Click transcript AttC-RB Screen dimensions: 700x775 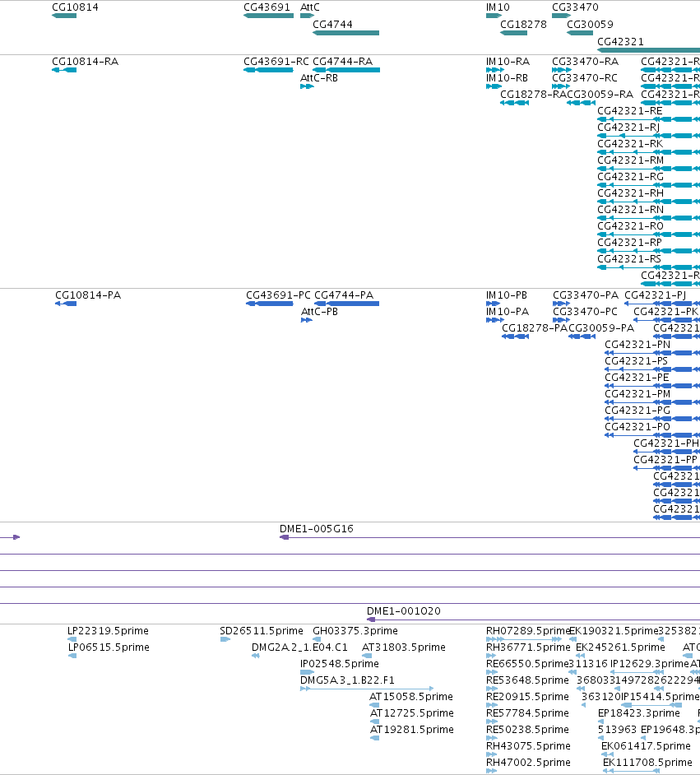308,86
